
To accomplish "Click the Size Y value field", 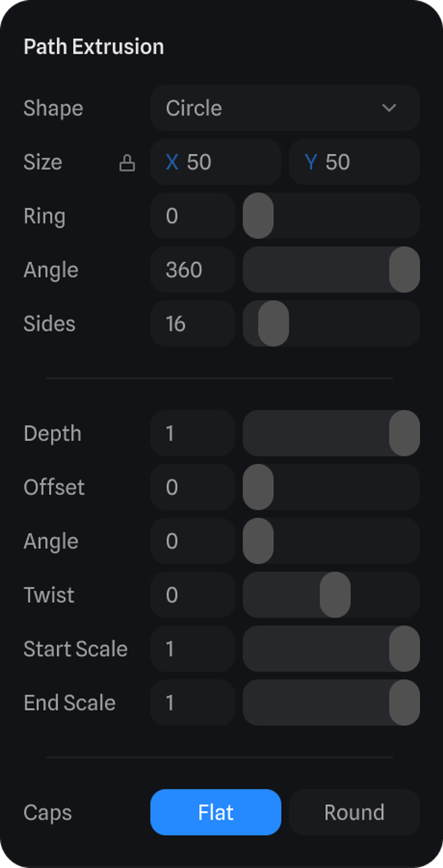I will [354, 162].
